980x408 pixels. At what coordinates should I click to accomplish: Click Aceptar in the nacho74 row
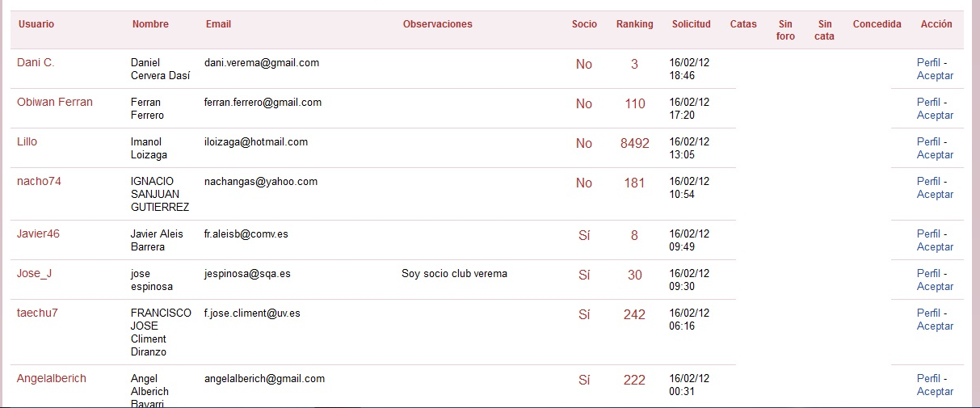935,194
